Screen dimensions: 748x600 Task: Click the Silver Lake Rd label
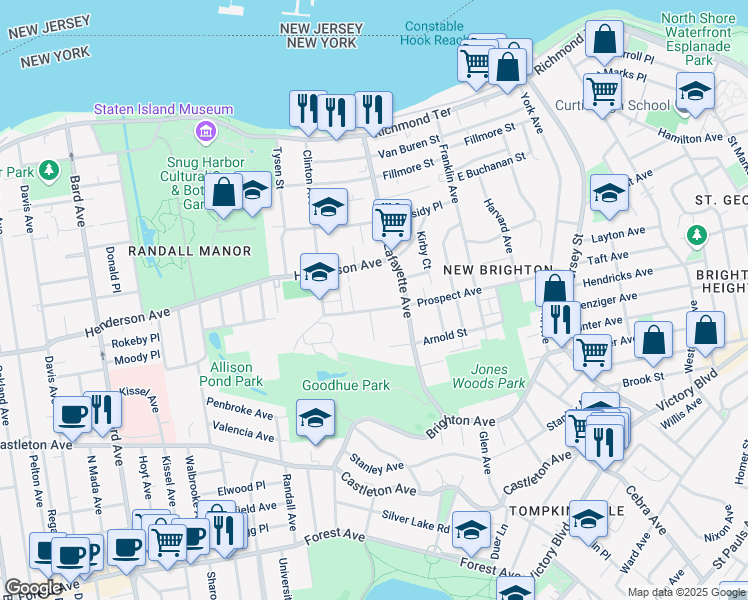tap(416, 521)
